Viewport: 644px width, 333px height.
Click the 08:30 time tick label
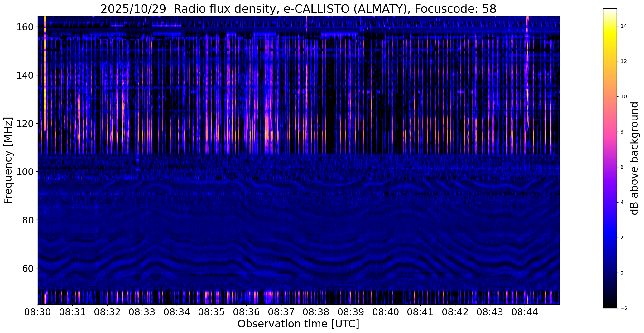tap(38, 312)
